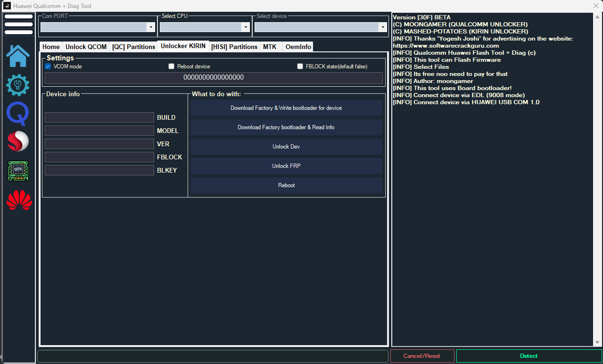Image resolution: width=603 pixels, height=364 pixels.
Task: Click Download Factory bootloader & Read Info
Action: point(286,127)
